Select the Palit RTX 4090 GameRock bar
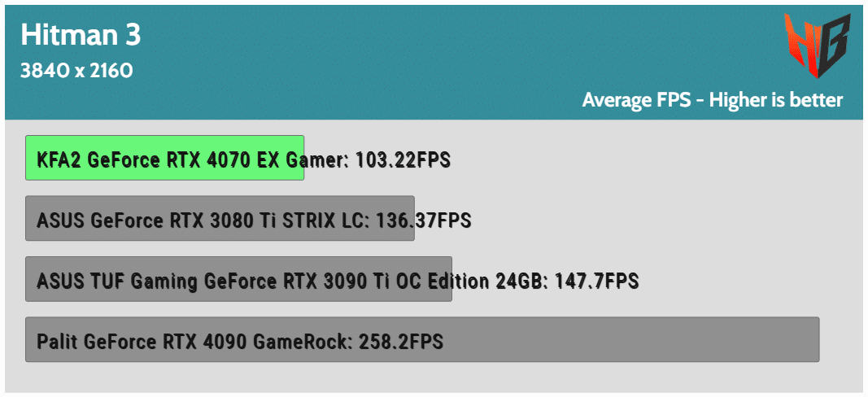The image size is (868, 397). [422, 339]
